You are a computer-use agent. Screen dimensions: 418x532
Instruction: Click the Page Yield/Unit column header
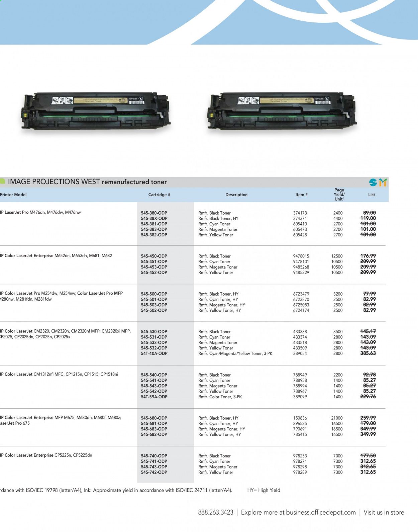339,194
